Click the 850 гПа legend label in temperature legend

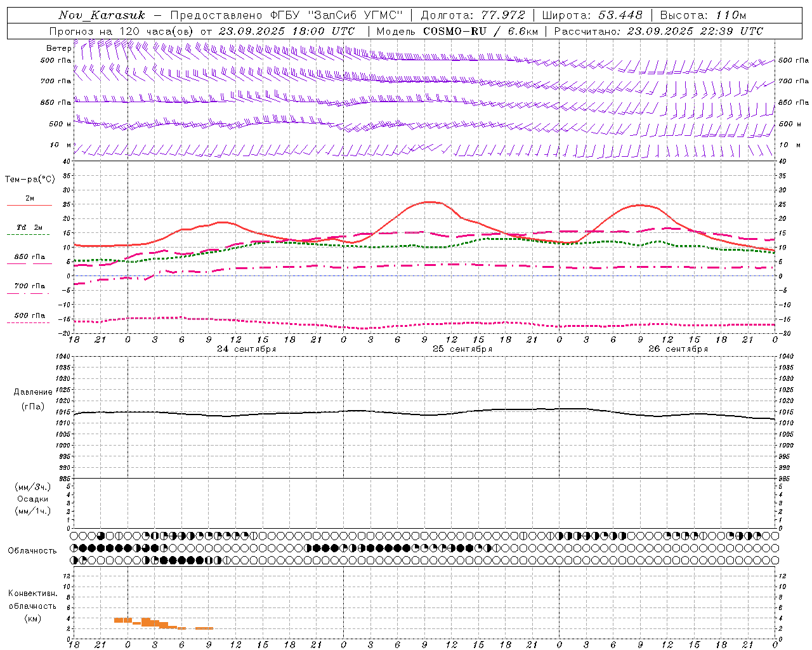tap(30, 257)
